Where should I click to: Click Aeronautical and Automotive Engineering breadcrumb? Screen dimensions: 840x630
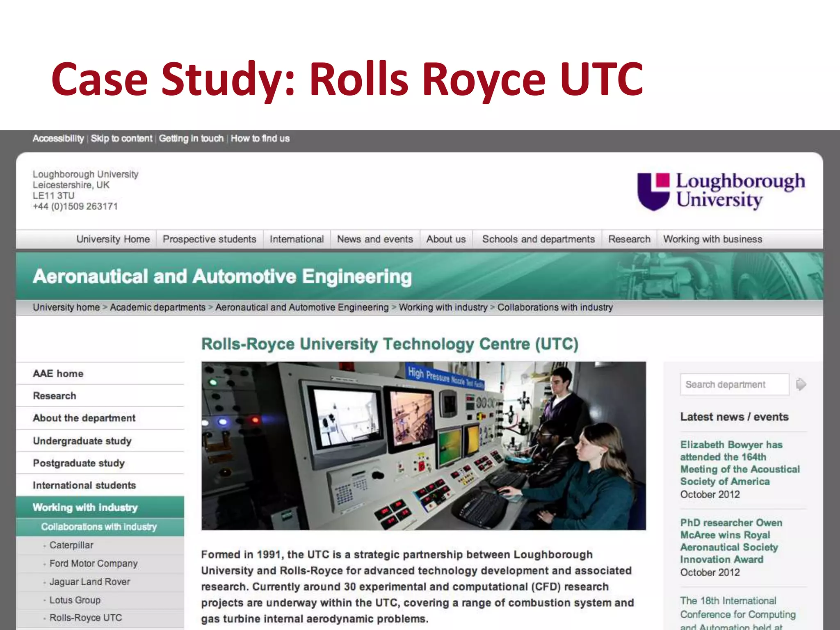(302, 307)
